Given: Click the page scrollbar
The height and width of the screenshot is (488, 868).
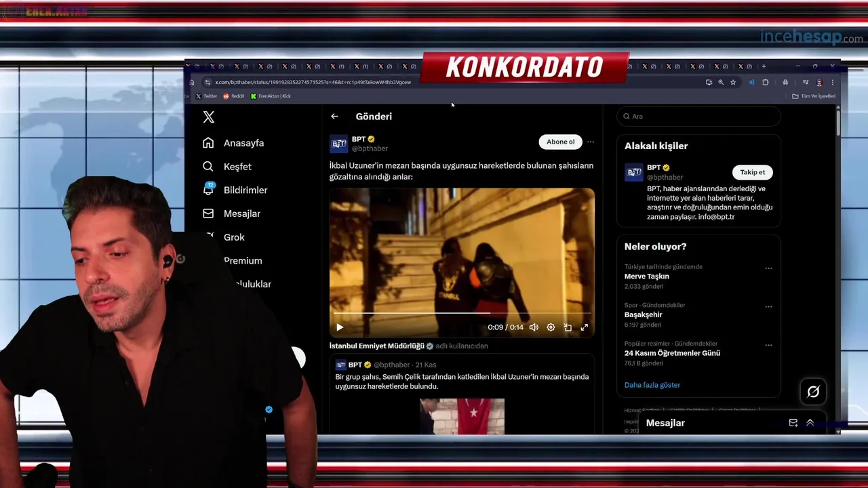Looking at the screenshot, I should click(x=838, y=122).
